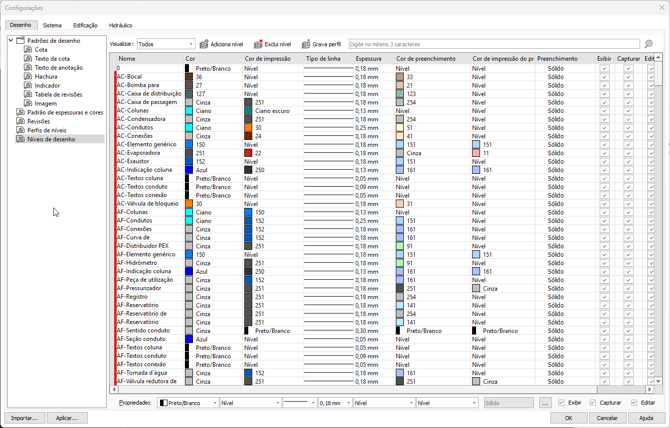Click the vertical scrollbar down arrow
Screen dimensions: 670x428
pyautogui.click(x=658, y=381)
